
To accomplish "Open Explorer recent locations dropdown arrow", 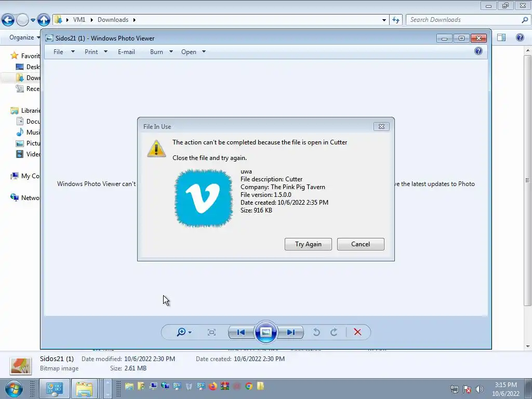I will pos(33,20).
